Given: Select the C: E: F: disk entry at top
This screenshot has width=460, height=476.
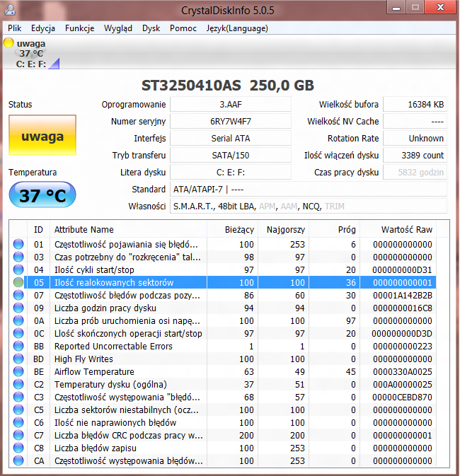Looking at the screenshot, I should click(x=31, y=54).
